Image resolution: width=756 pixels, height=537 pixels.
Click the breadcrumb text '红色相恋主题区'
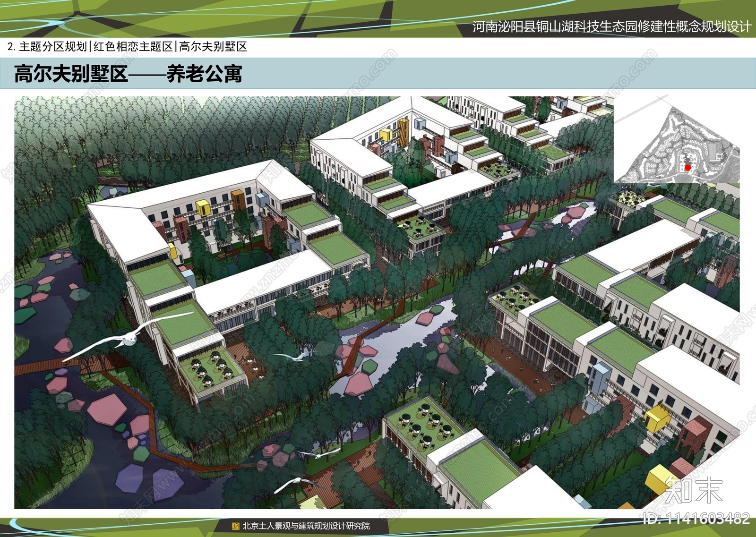pyautogui.click(x=133, y=46)
